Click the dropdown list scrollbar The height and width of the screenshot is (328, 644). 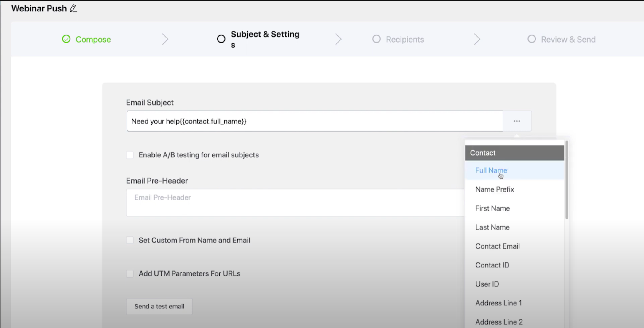pyautogui.click(x=567, y=180)
